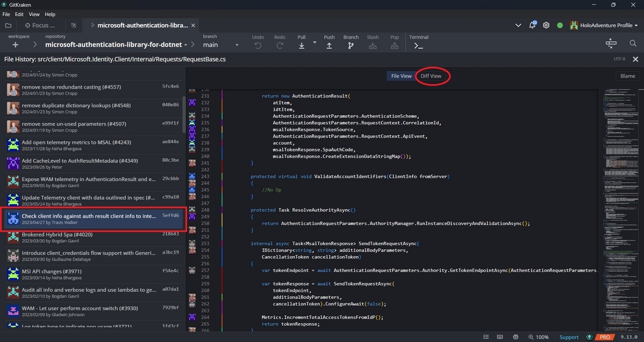Select commit 'Add open telemetry metrics to MSAL'
Viewport: 644px width, 342px height.
(92, 145)
